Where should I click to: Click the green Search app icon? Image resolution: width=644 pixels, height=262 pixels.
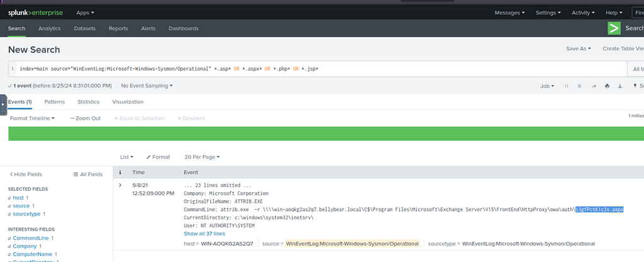coord(614,28)
